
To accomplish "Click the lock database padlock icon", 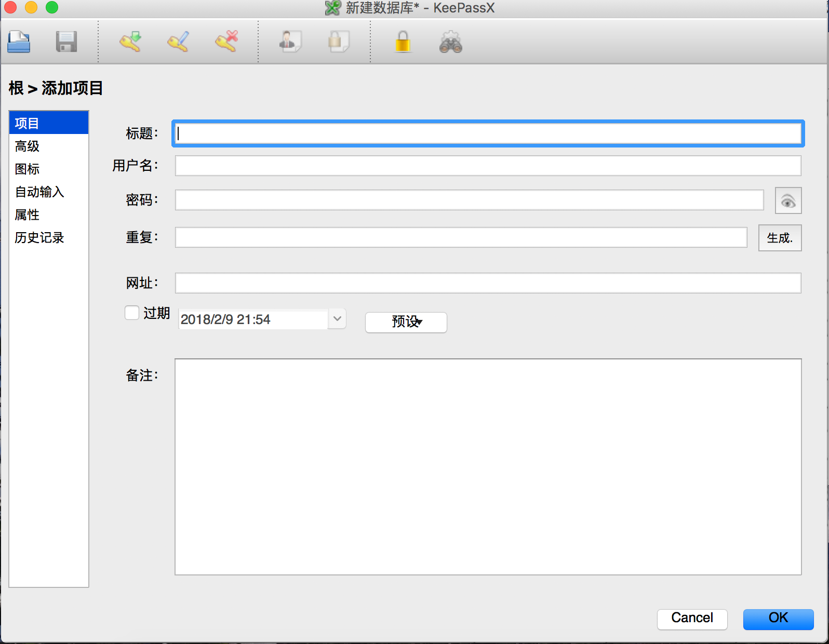I will (403, 42).
